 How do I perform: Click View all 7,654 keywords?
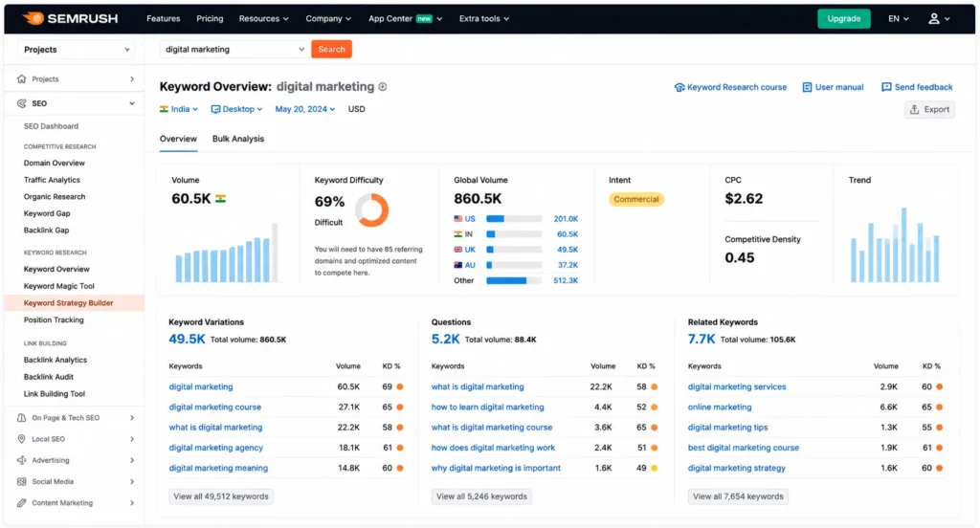738,496
